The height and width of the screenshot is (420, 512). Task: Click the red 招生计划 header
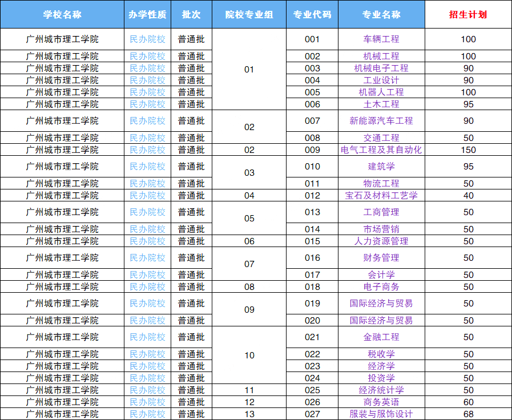coord(468,14)
